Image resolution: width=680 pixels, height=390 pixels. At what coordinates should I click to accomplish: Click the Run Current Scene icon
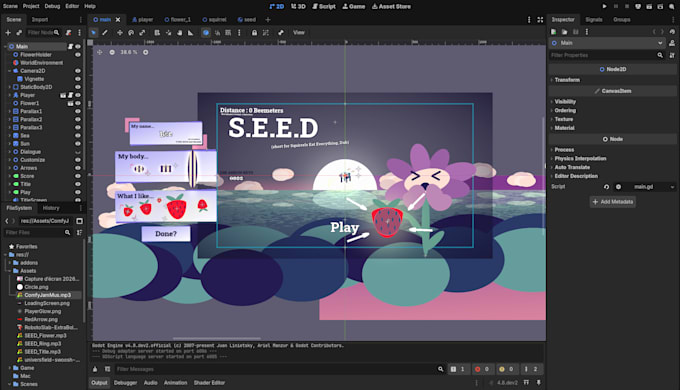click(x=649, y=6)
